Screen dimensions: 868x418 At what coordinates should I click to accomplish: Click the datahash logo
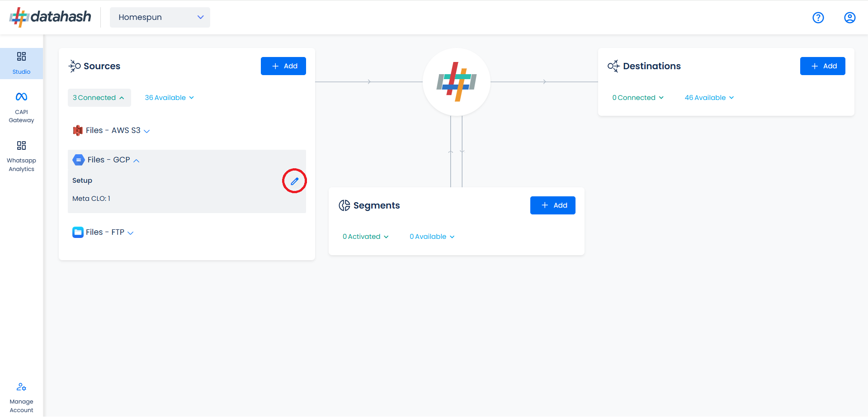tap(50, 17)
